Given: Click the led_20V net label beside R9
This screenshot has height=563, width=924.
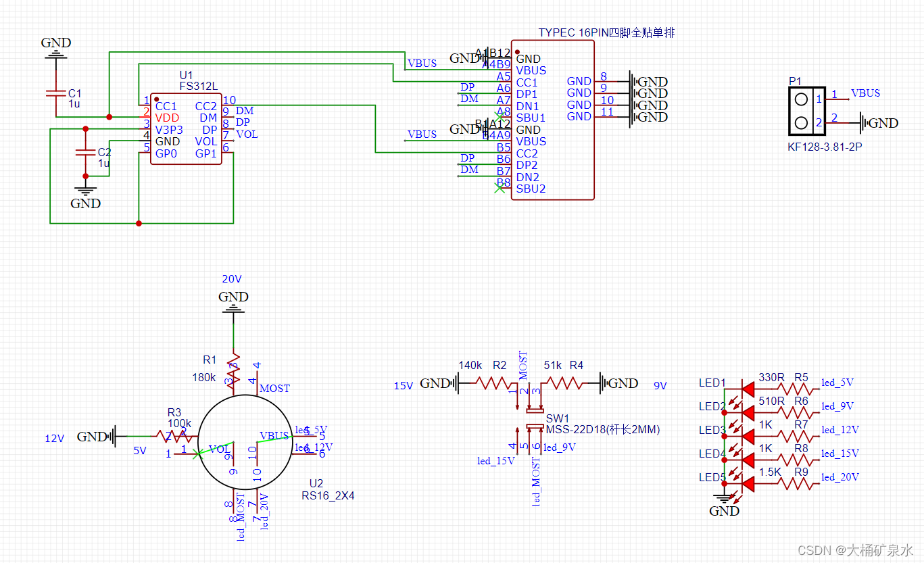Looking at the screenshot, I should point(840,477).
